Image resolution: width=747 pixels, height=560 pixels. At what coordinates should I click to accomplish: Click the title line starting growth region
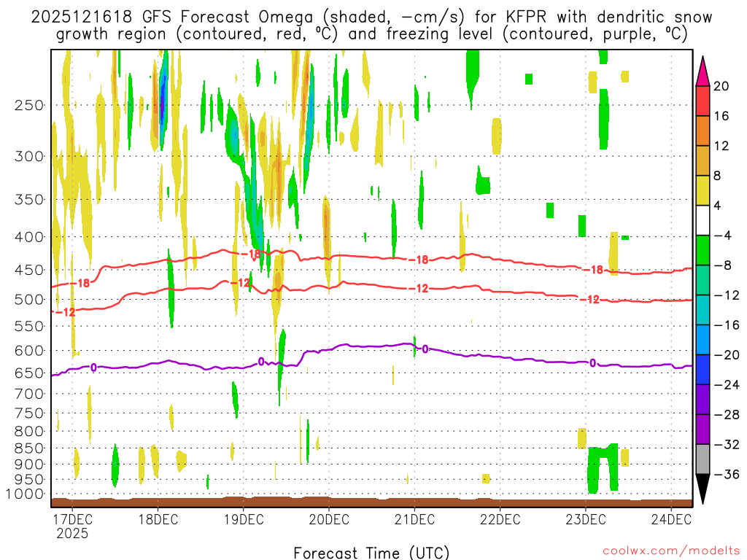click(371, 34)
